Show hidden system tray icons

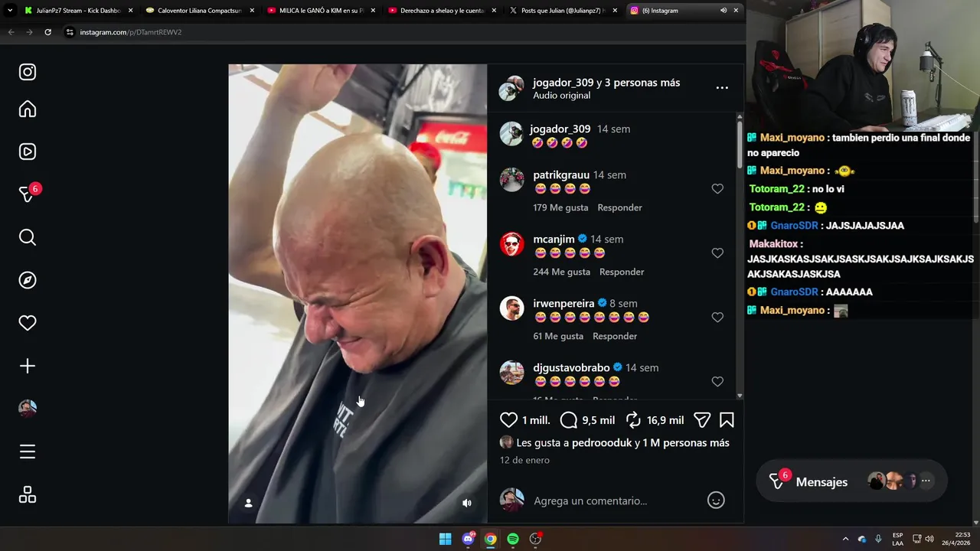(x=845, y=539)
